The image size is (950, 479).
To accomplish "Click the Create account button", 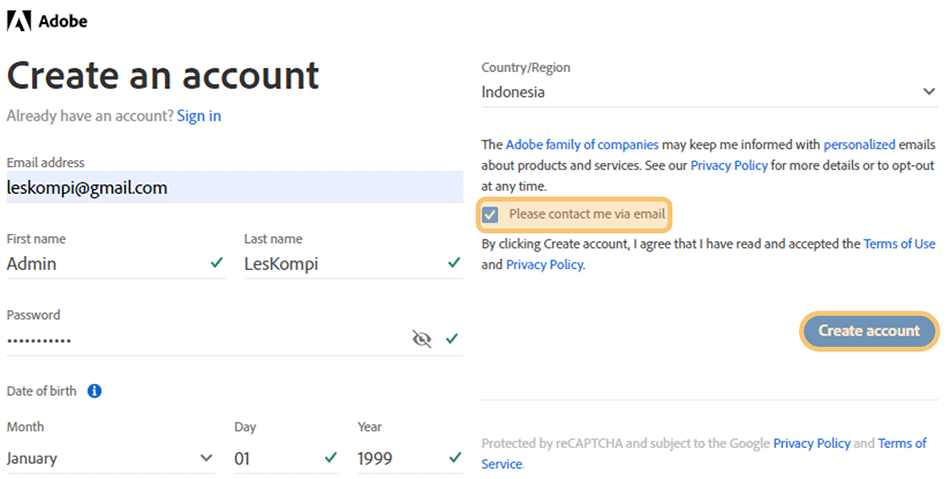I will [x=869, y=331].
